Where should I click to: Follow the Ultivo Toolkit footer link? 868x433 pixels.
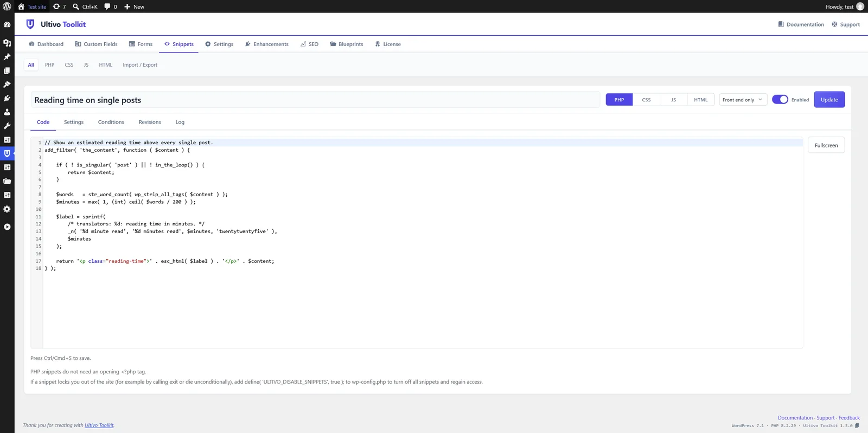[x=99, y=425]
